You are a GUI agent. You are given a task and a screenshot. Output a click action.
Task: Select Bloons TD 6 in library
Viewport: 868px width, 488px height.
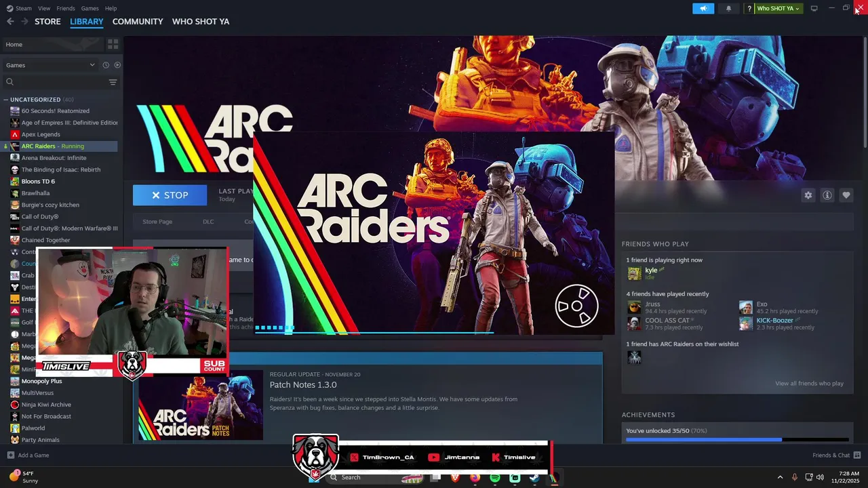[38, 182]
